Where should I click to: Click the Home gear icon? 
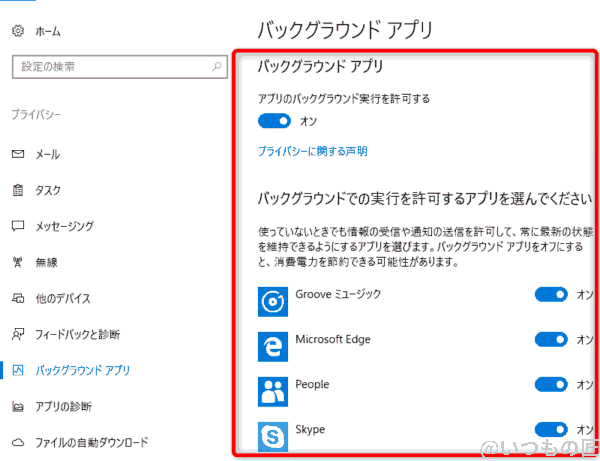(x=18, y=31)
